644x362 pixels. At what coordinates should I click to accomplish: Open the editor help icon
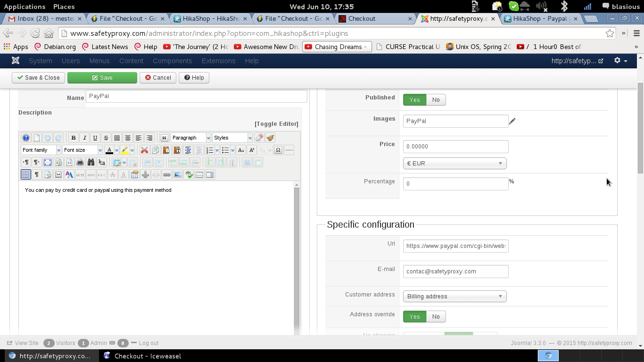click(26, 138)
